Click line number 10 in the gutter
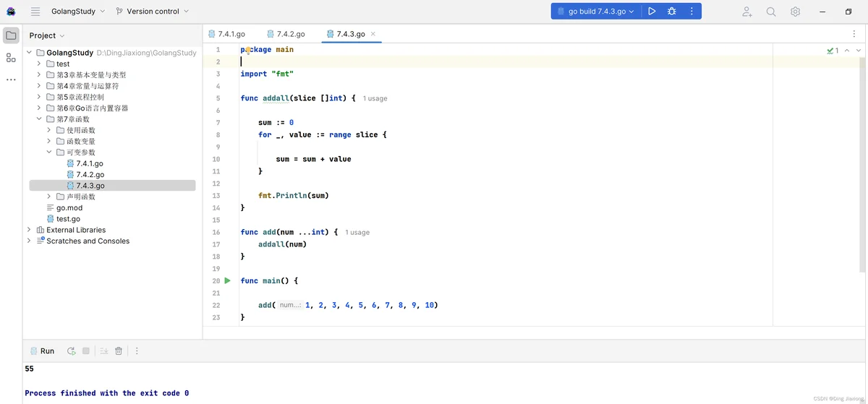Viewport: 868px width, 404px height. point(216,159)
